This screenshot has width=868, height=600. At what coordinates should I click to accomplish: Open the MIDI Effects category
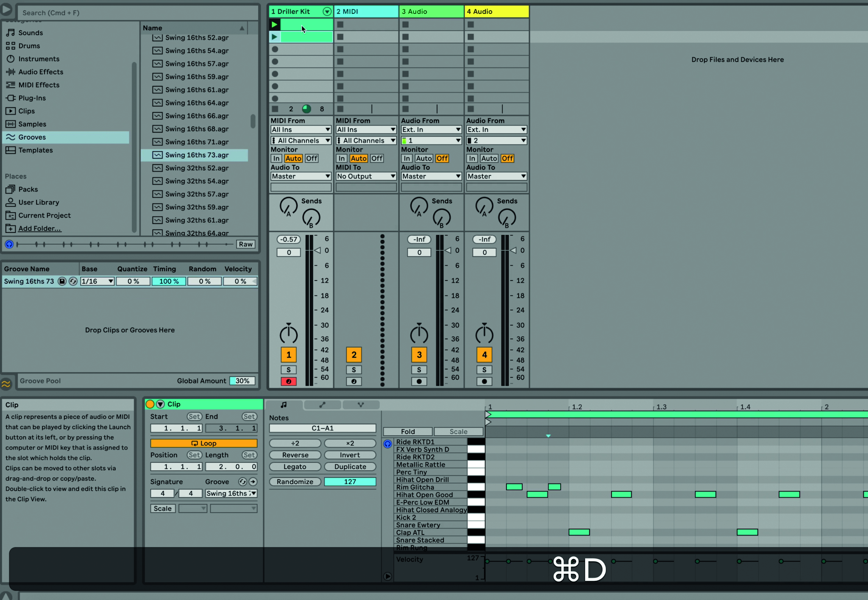(39, 85)
